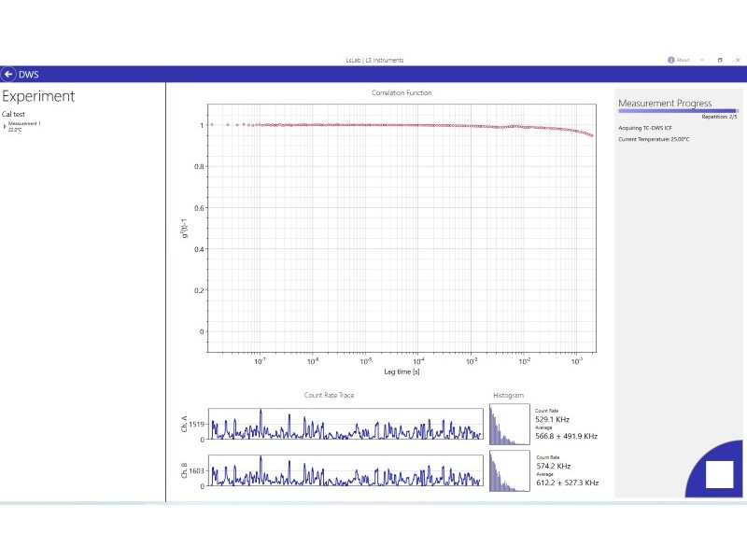Click the Ch. A count rate trace
Viewport: 747px width, 560px height.
[x=345, y=424]
